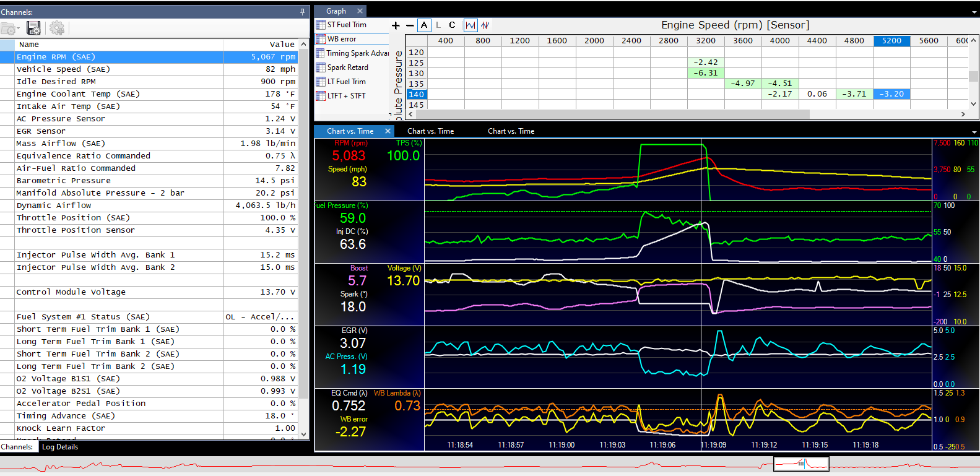The image size is (980, 476).
Task: Click the red-blue waveform icon in graph toolbar
Action: (x=485, y=25)
